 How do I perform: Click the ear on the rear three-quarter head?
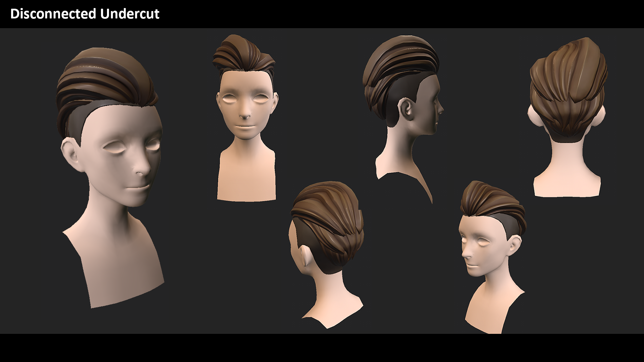[305, 256]
